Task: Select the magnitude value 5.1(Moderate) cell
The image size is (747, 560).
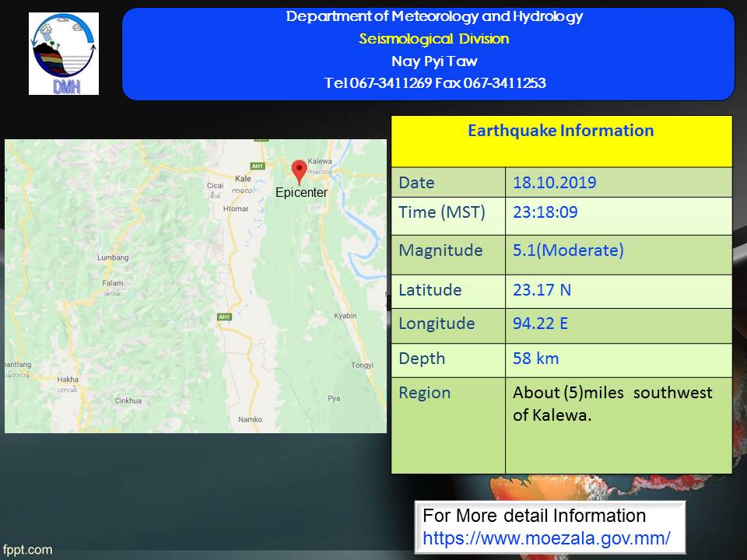Action: click(568, 250)
